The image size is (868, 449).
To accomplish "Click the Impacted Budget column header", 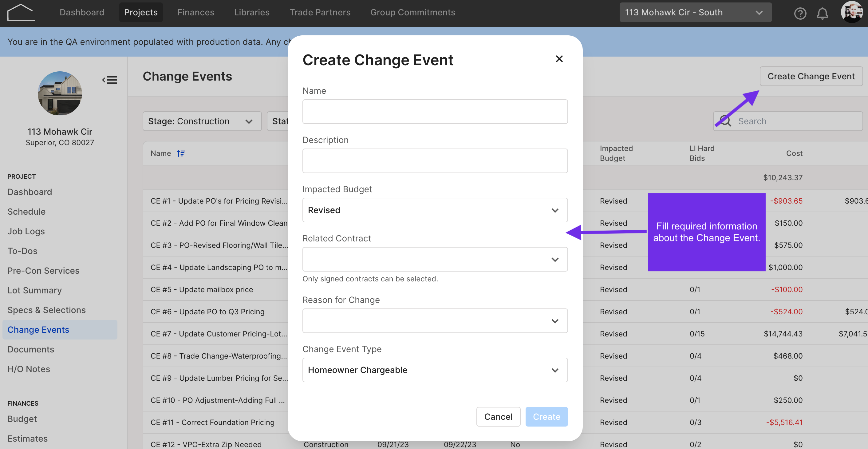I will (x=616, y=153).
